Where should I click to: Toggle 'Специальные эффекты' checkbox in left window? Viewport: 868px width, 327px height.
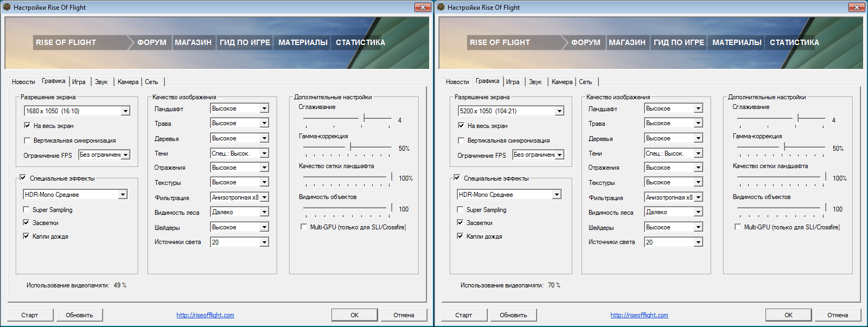point(23,177)
